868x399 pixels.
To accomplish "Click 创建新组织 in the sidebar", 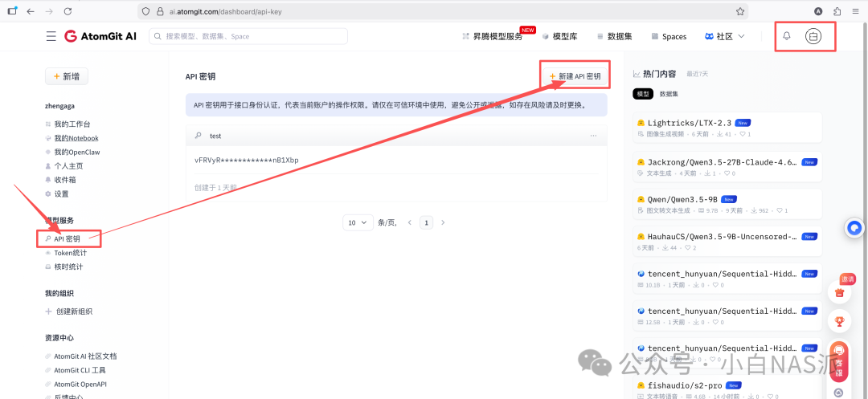I will click(68, 311).
